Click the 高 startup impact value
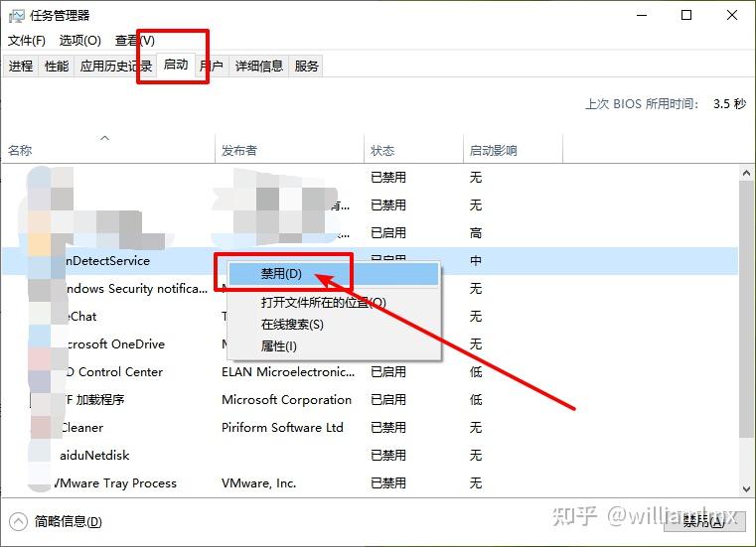756x547 pixels. click(x=476, y=233)
